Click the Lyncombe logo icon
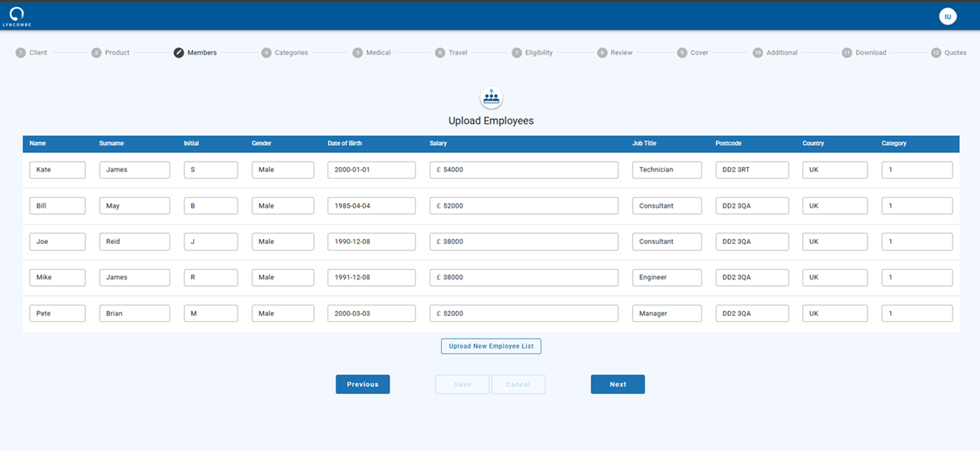The height and width of the screenshot is (451, 980). click(x=17, y=16)
